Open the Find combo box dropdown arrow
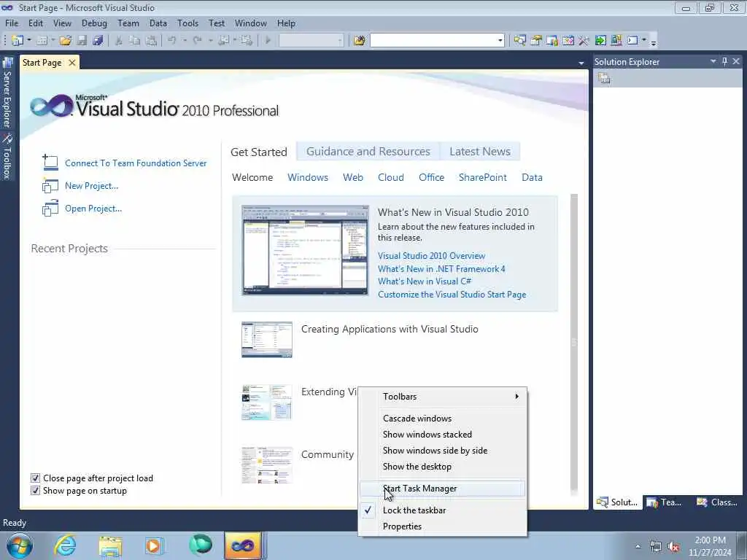747x560 pixels. (500, 41)
